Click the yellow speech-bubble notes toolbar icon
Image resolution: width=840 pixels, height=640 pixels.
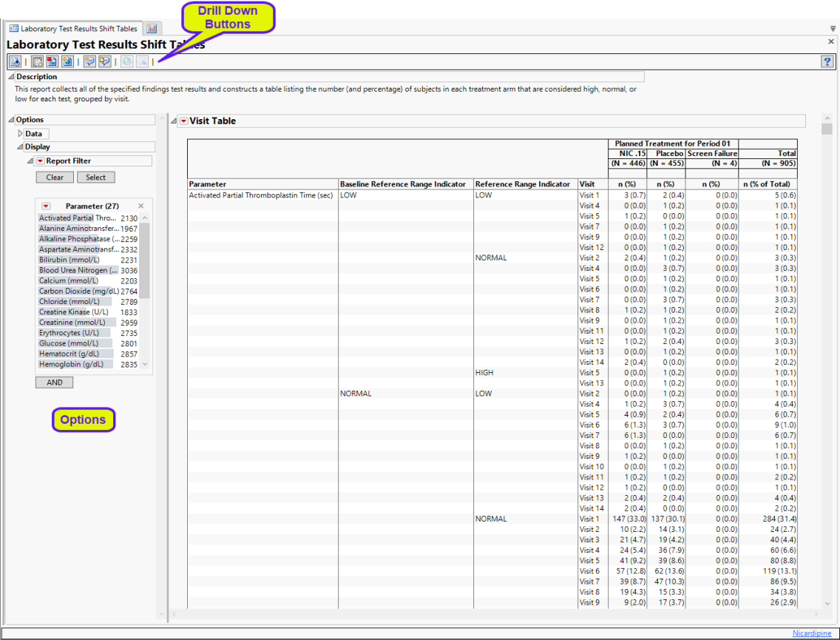[x=104, y=61]
